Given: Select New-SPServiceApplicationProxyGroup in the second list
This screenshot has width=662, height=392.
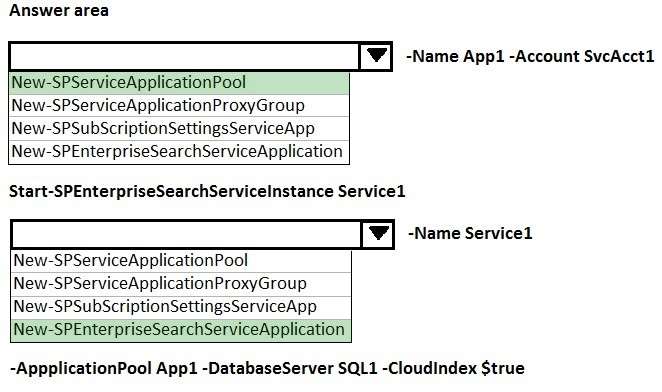Looking at the screenshot, I should (x=181, y=283).
